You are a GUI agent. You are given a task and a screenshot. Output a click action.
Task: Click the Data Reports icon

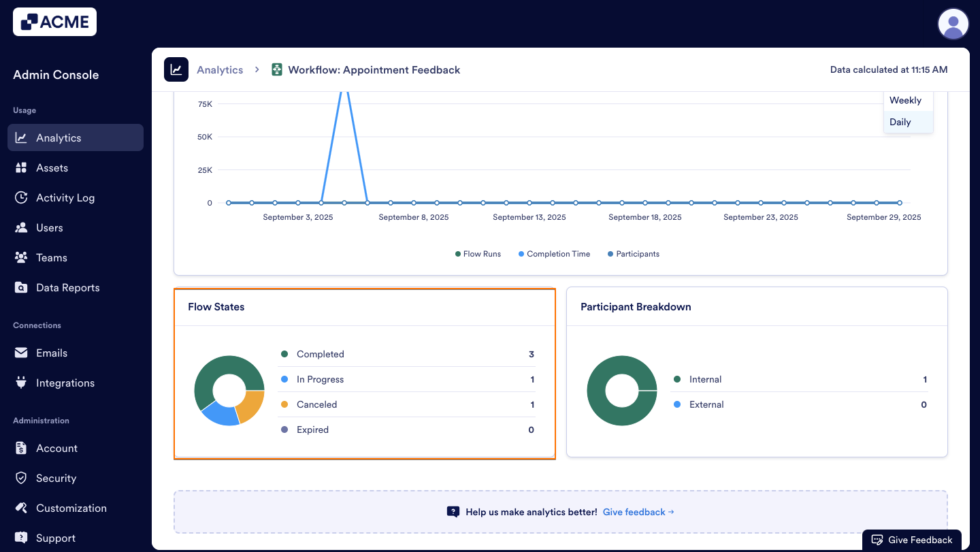pyautogui.click(x=22, y=287)
